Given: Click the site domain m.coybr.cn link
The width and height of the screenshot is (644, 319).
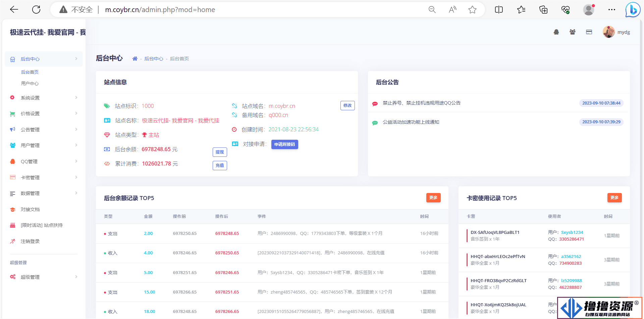Looking at the screenshot, I should click(x=282, y=106).
